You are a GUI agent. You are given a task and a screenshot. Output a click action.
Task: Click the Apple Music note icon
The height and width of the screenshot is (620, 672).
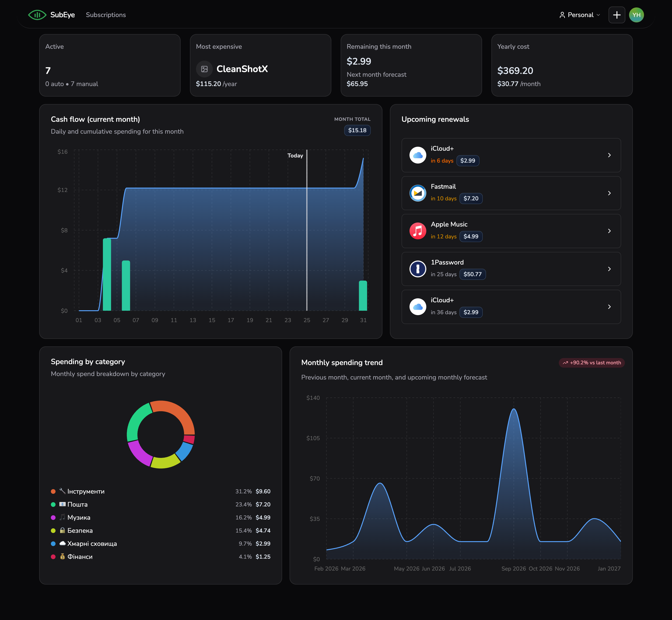418,231
